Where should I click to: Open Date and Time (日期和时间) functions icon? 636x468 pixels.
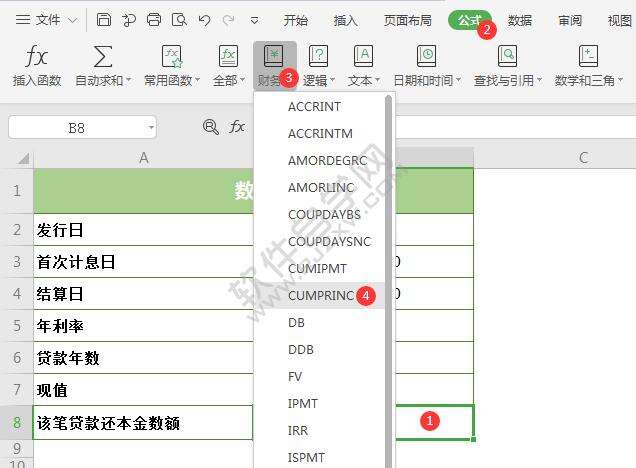(x=427, y=56)
